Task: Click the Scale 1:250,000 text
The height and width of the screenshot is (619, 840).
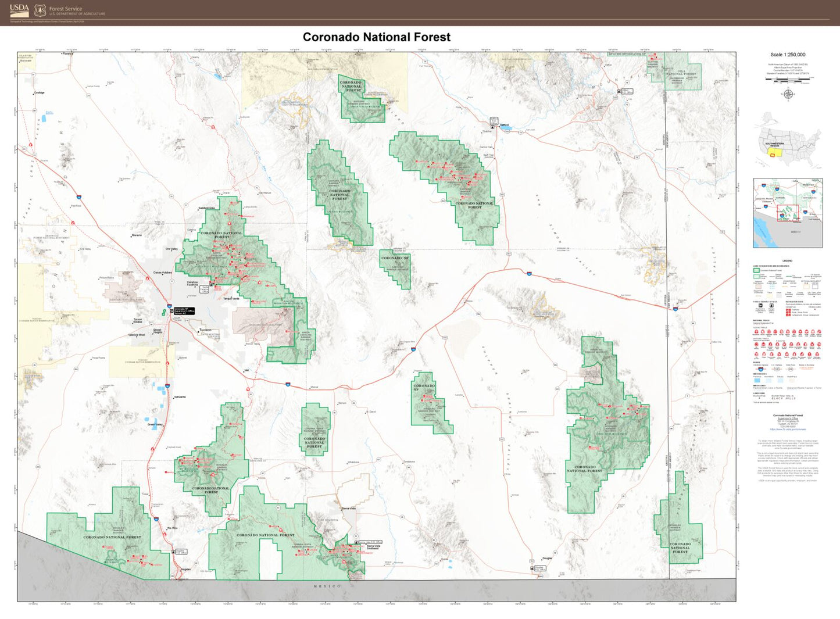Action: [788, 55]
